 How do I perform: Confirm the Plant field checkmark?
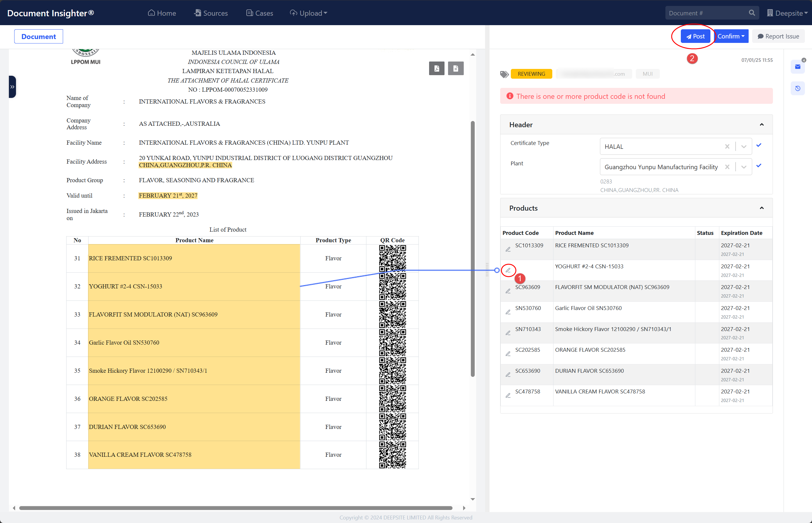pos(759,166)
